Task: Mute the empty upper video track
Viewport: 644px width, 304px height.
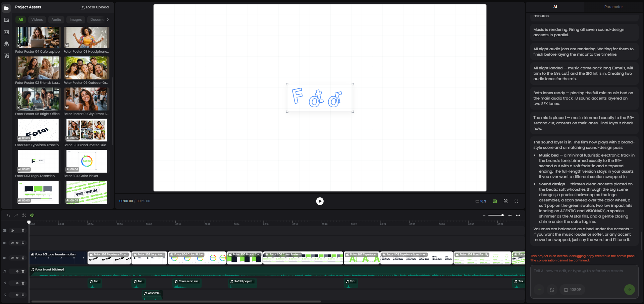Action: pyautogui.click(x=17, y=243)
